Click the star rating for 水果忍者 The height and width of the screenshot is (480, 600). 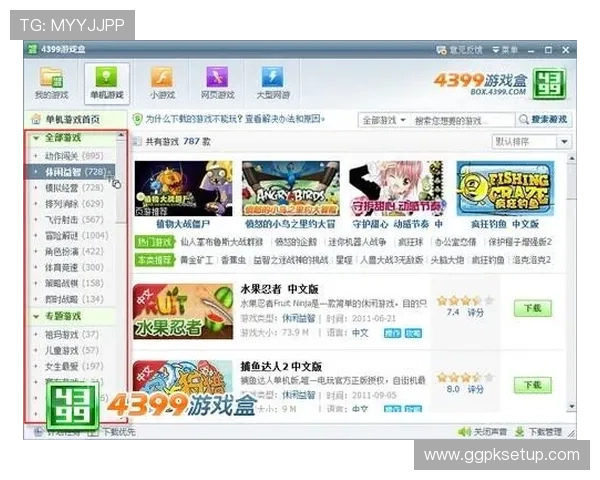(x=465, y=300)
